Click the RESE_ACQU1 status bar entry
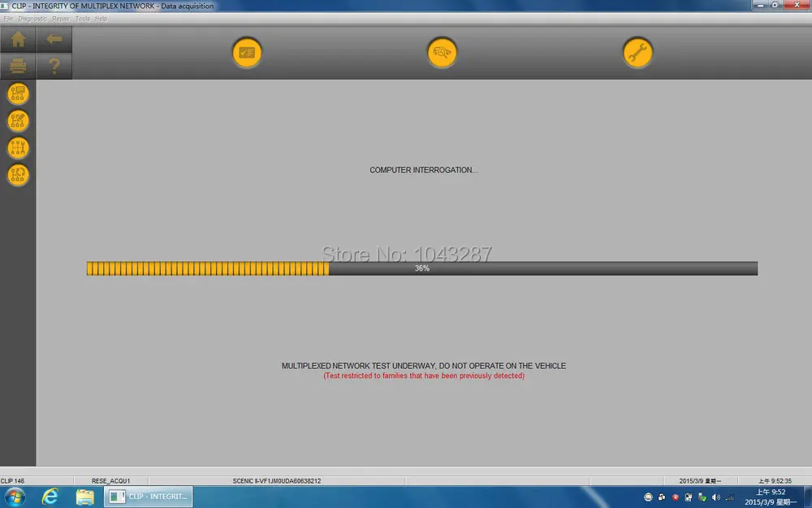812x508 pixels. [x=110, y=481]
